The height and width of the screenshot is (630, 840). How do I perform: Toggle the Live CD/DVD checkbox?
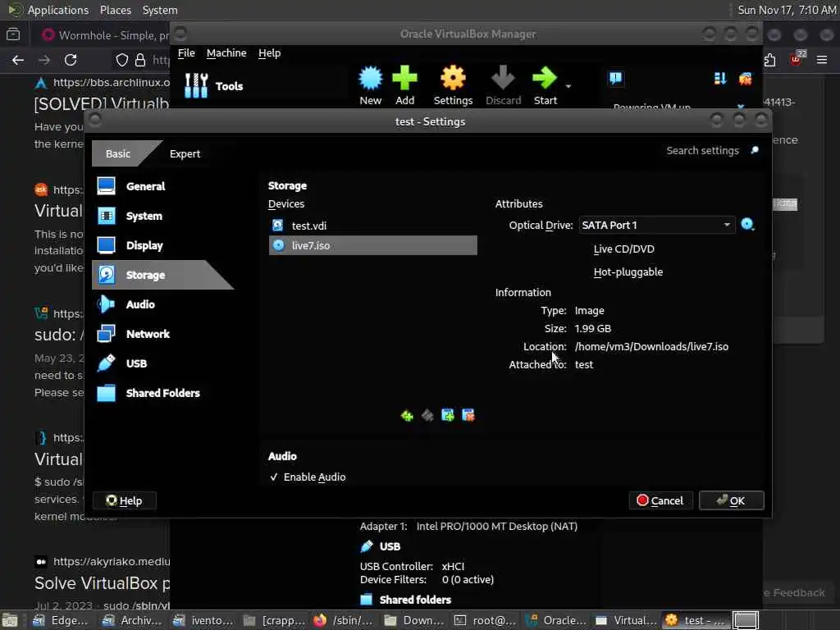(623, 249)
